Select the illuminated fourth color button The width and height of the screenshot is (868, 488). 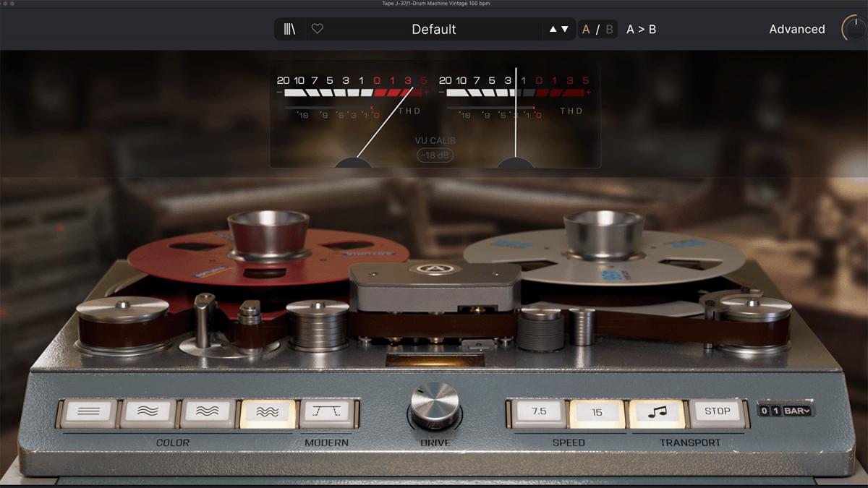tap(267, 413)
